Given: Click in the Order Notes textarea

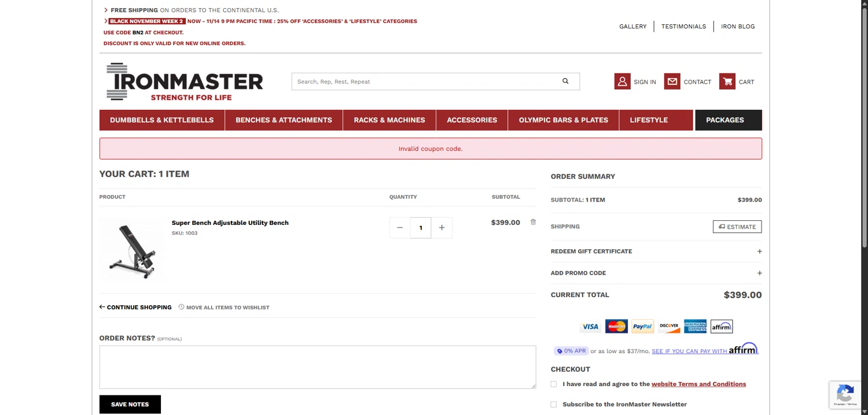Looking at the screenshot, I should [318, 367].
